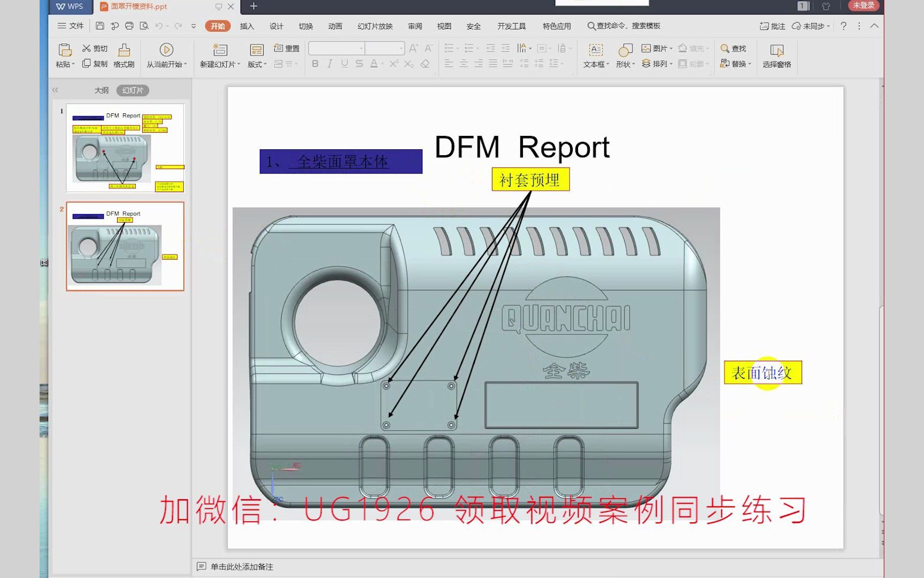Viewport: 924px width, 578px height.
Task: Increase font size with A+ icon
Action: (x=413, y=48)
